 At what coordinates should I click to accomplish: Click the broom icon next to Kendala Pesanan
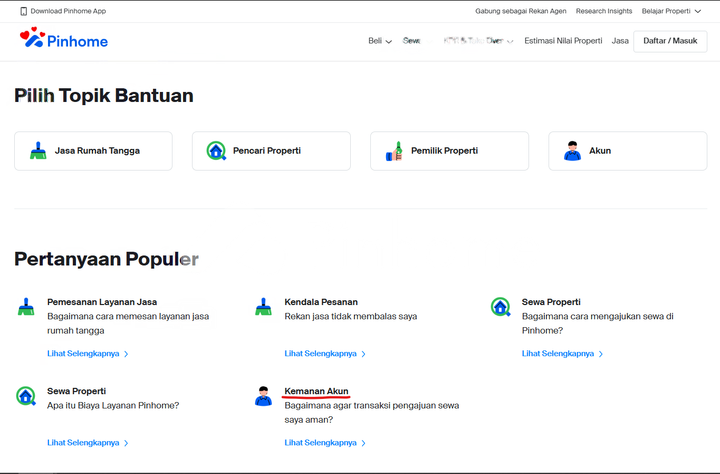click(x=263, y=307)
